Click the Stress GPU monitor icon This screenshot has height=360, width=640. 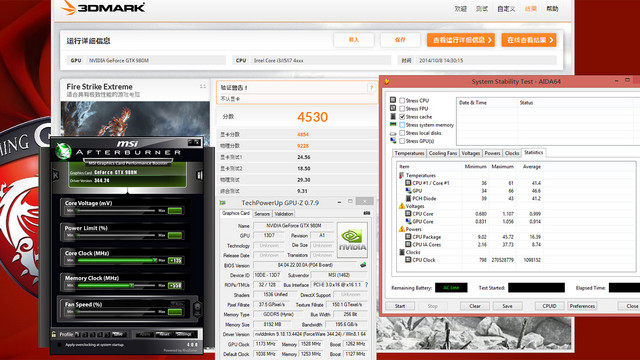[x=393, y=141]
